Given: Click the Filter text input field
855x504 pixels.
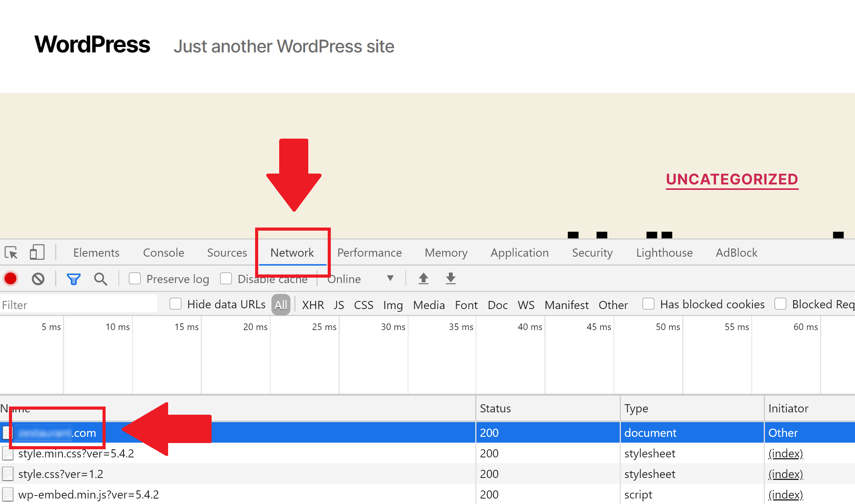Looking at the screenshot, I should [x=78, y=305].
